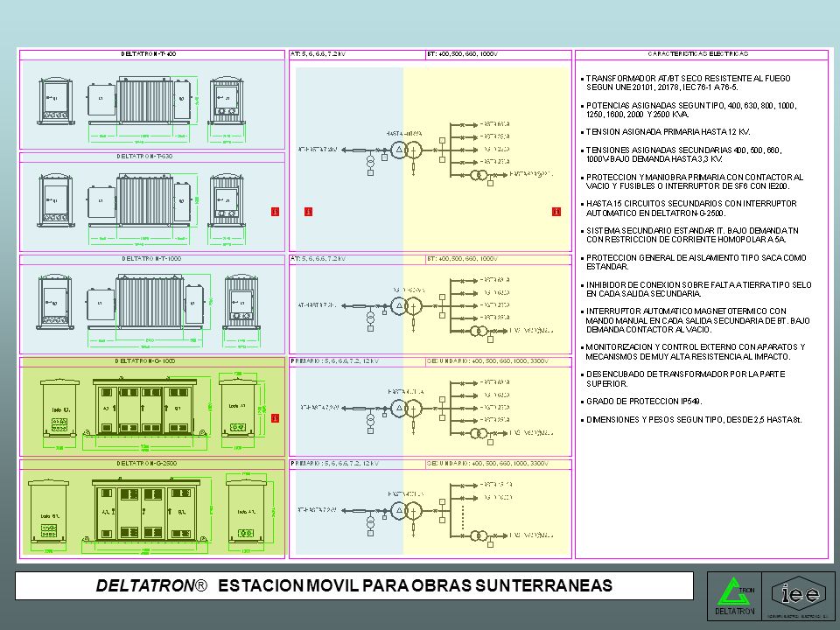Image resolution: width=840 pixels, height=630 pixels.
Task: Select the 'SISTEMA SECUNDARIO ESTANDAR IT' bullet
Action: coord(691,235)
